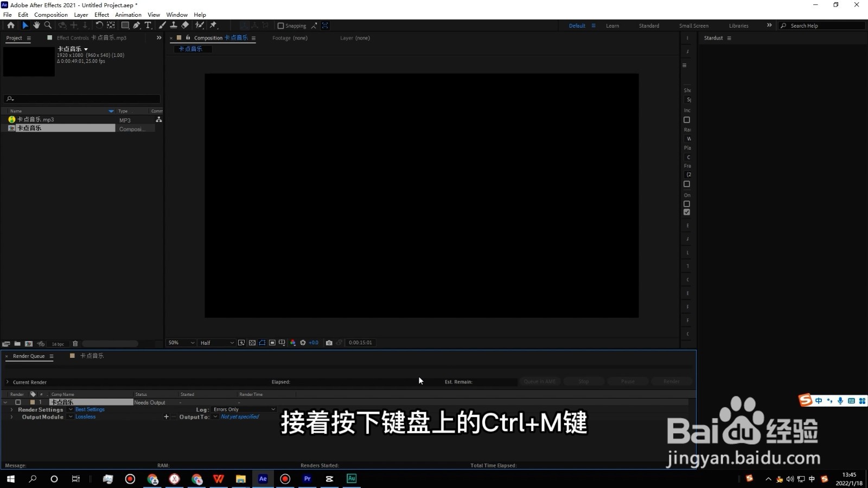This screenshot has height=488, width=868.
Task: Check the render item checkbox for 卡点音乐
Action: click(18, 402)
